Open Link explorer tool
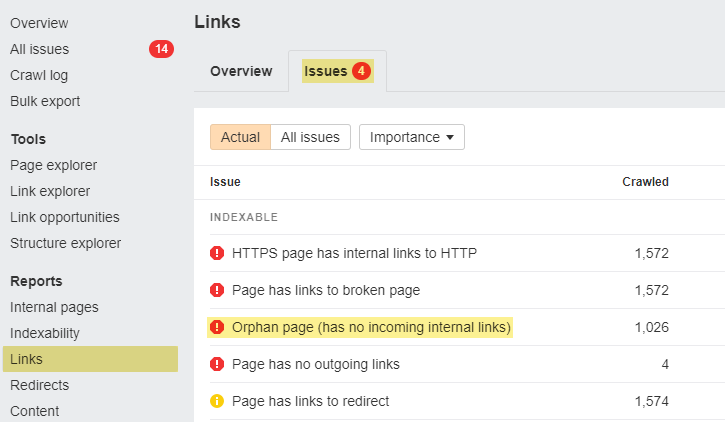 [x=50, y=191]
